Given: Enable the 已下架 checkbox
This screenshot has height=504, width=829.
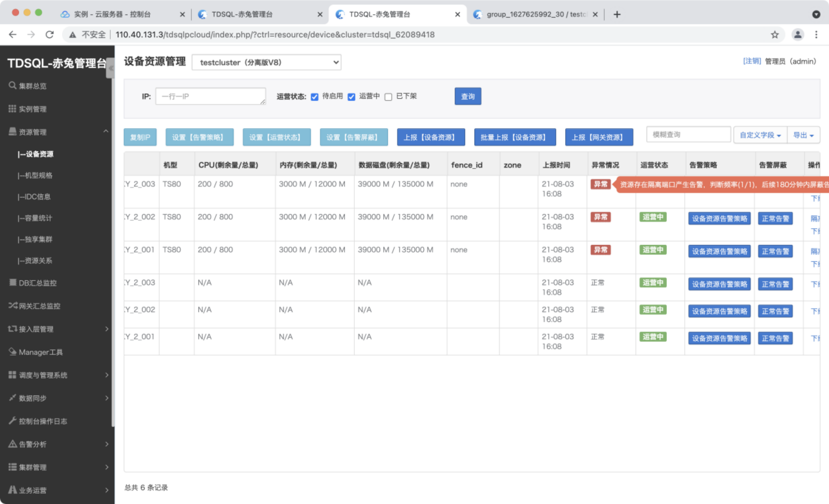Looking at the screenshot, I should 388,97.
